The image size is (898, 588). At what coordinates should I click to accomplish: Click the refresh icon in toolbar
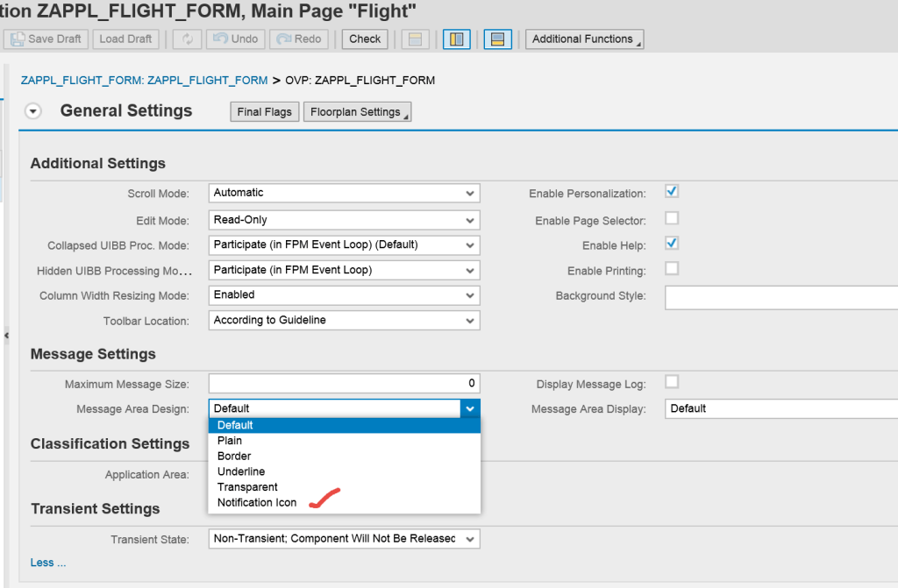coord(188,39)
